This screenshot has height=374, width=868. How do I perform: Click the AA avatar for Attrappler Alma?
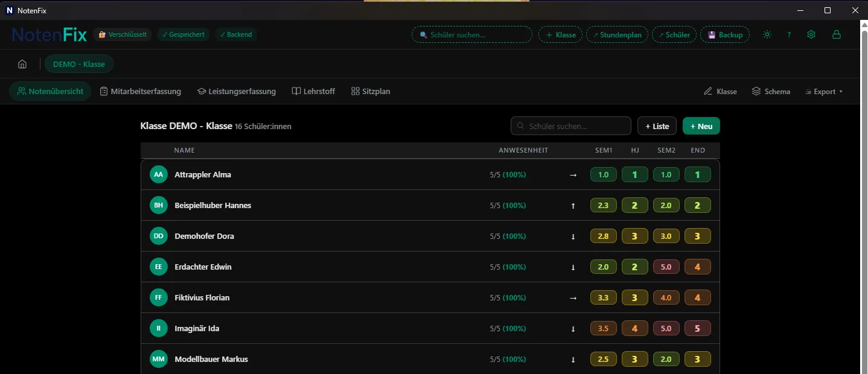pos(159,174)
